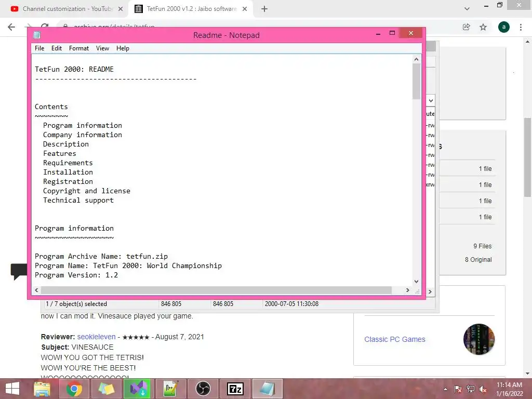Click 'Technical support' contents line
532x399 pixels.
(78, 200)
